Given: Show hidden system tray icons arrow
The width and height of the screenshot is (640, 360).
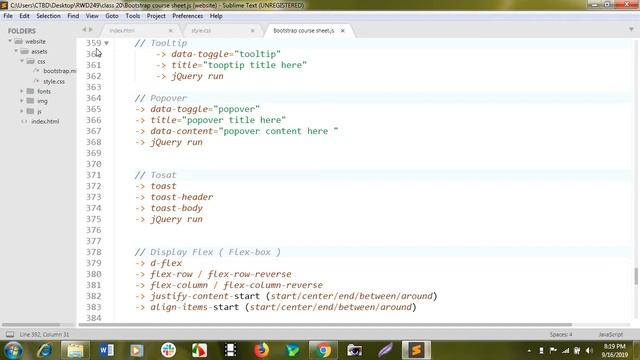Looking at the screenshot, I should pos(529,351).
